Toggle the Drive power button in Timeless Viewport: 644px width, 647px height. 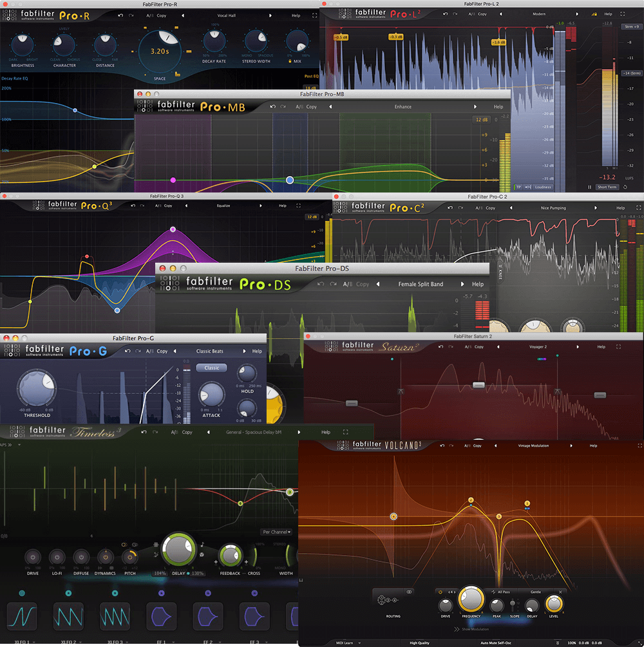[33, 556]
